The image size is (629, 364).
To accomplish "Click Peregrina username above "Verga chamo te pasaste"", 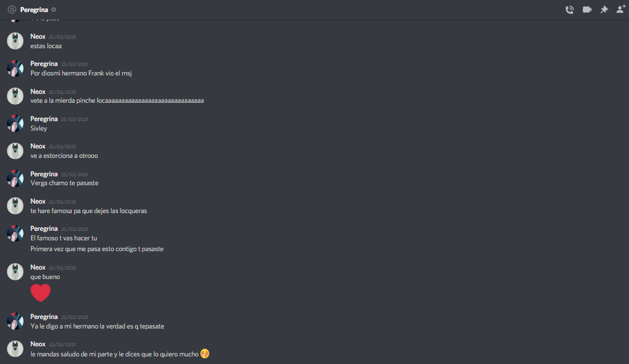I will pos(44,174).
